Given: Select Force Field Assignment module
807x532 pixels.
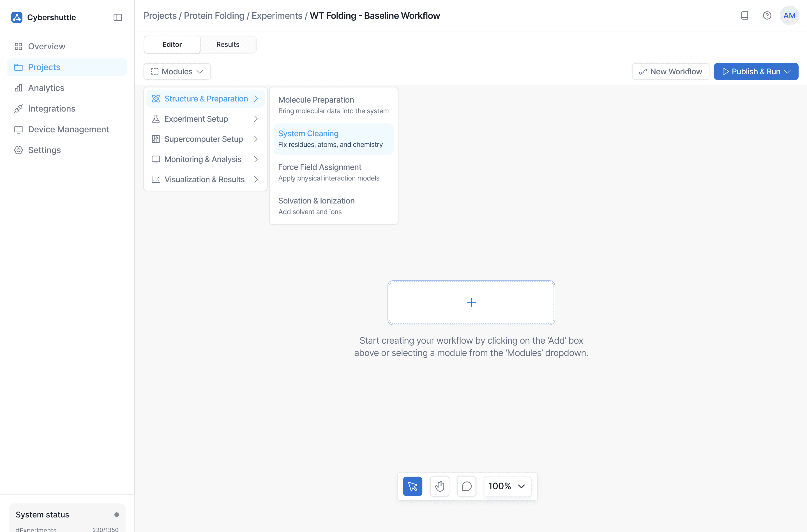Looking at the screenshot, I should coord(333,172).
